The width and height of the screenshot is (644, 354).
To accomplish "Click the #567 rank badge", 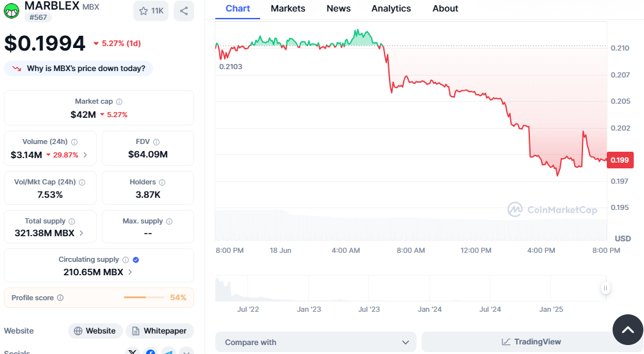I will click(38, 17).
